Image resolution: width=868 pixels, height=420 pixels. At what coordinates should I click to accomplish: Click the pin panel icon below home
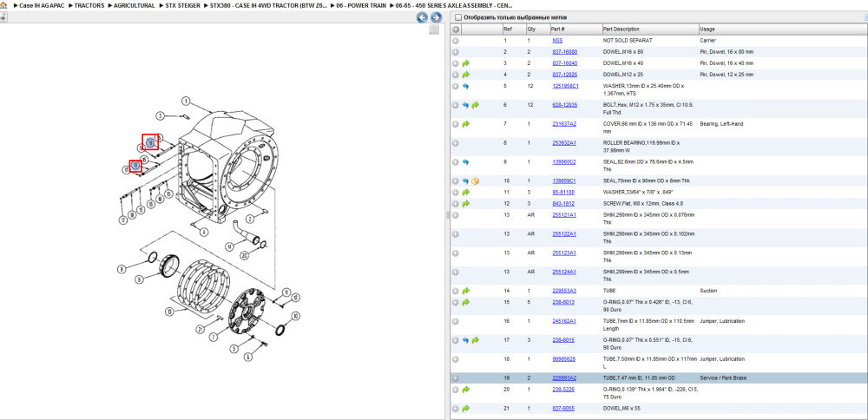[x=3, y=17]
